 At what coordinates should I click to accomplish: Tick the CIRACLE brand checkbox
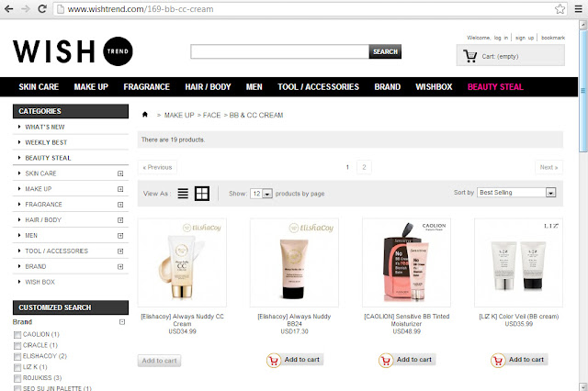[17, 345]
